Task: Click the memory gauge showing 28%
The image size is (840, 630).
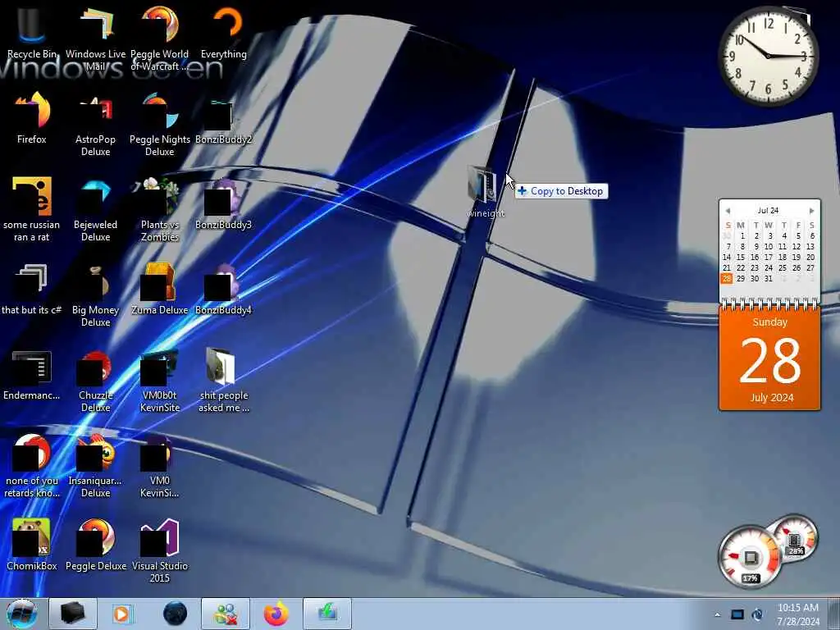Action: click(x=795, y=538)
